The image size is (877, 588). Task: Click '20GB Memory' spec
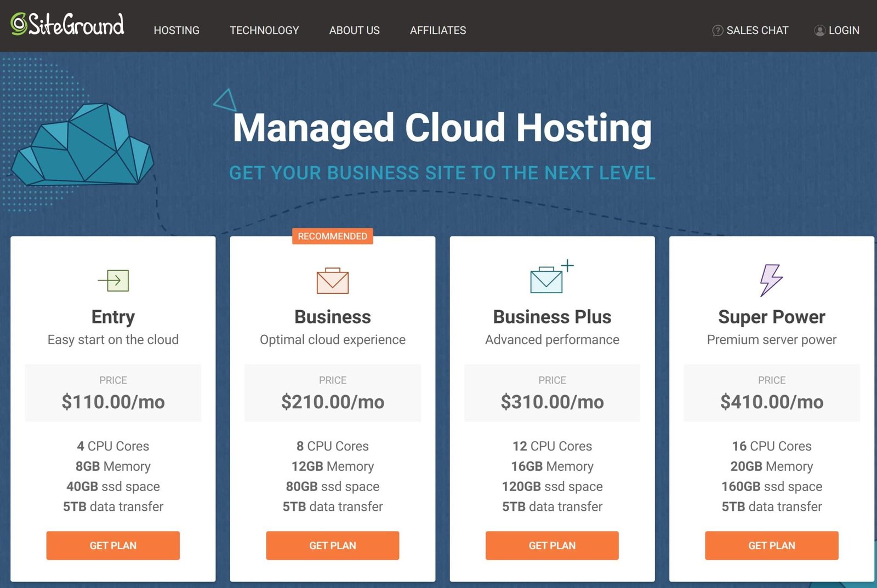772,466
